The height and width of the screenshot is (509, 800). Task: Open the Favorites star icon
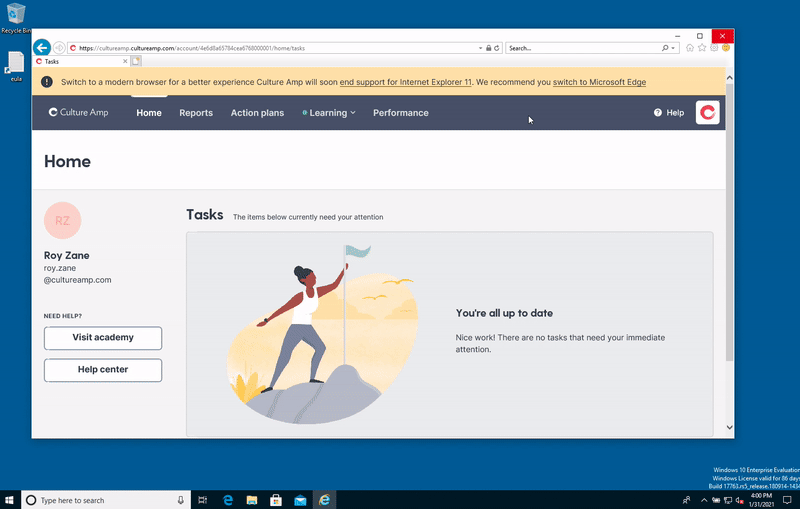(x=702, y=48)
